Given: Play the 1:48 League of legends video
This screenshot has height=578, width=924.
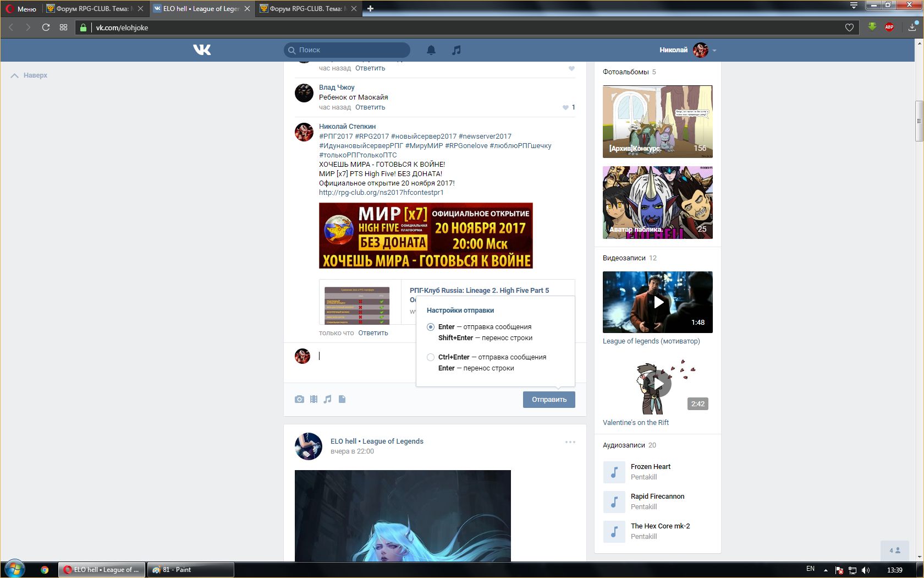Looking at the screenshot, I should [x=658, y=302].
